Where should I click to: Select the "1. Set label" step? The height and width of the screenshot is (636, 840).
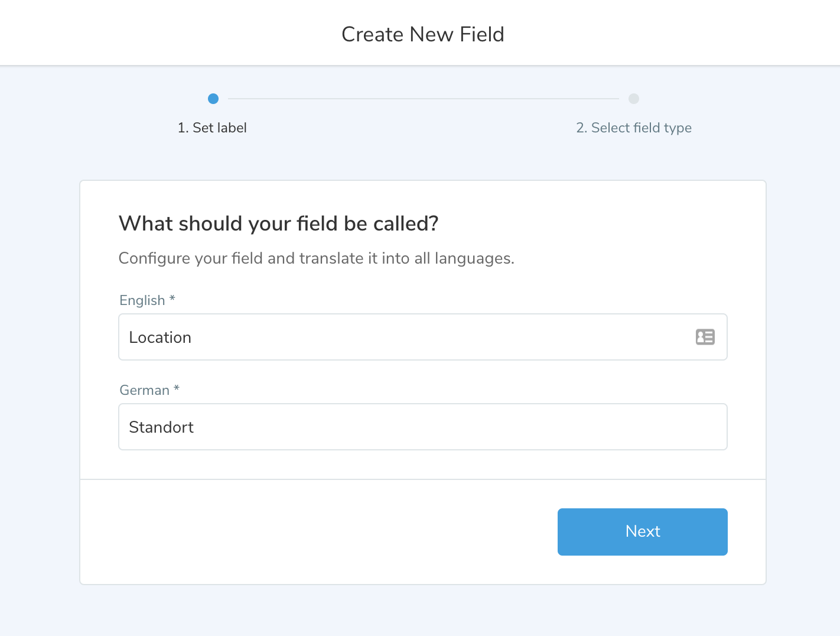pyautogui.click(x=212, y=128)
